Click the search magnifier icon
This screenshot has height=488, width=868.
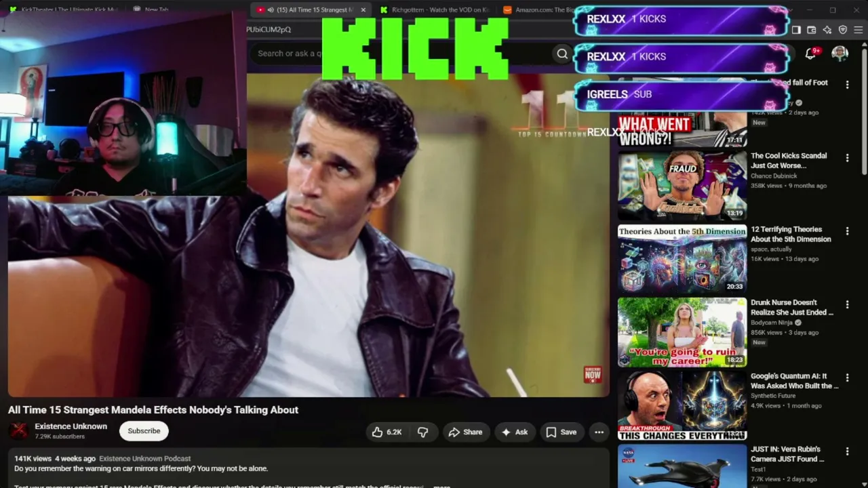pyautogui.click(x=562, y=54)
